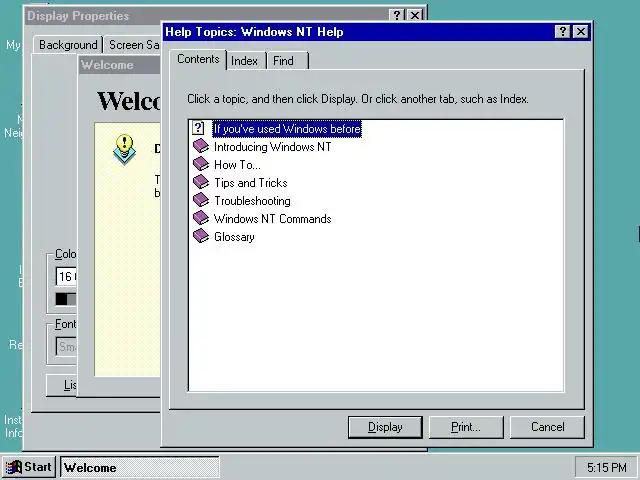This screenshot has height=480, width=640.
Task: Close the Help Topics dialog with X button
Action: [580, 31]
